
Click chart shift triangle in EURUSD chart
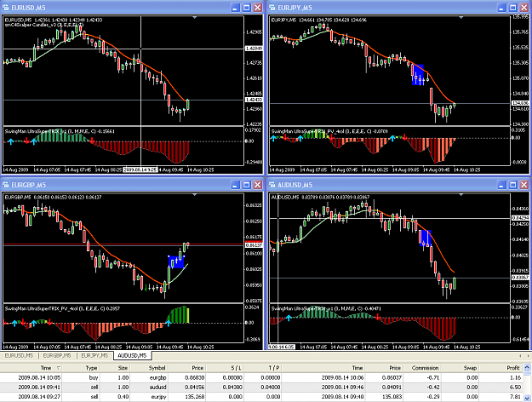pos(195,17)
